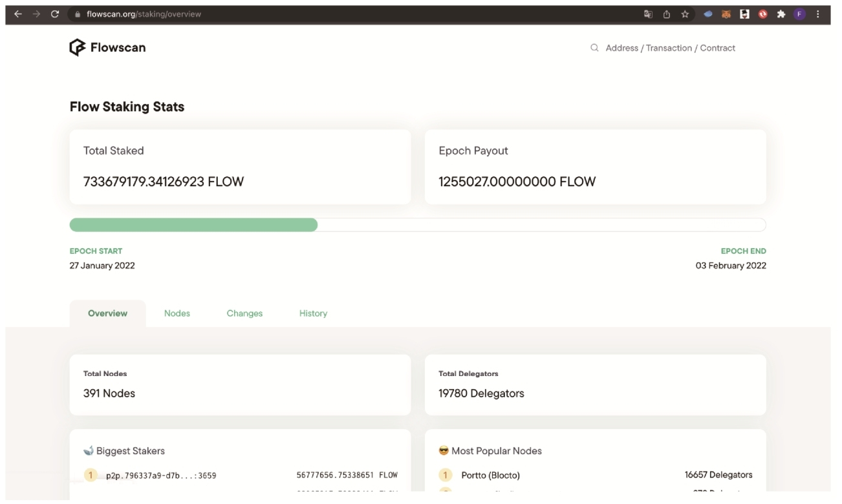The width and height of the screenshot is (842, 504).
Task: Open the Extensions puzzle-piece menu
Action: click(x=781, y=14)
